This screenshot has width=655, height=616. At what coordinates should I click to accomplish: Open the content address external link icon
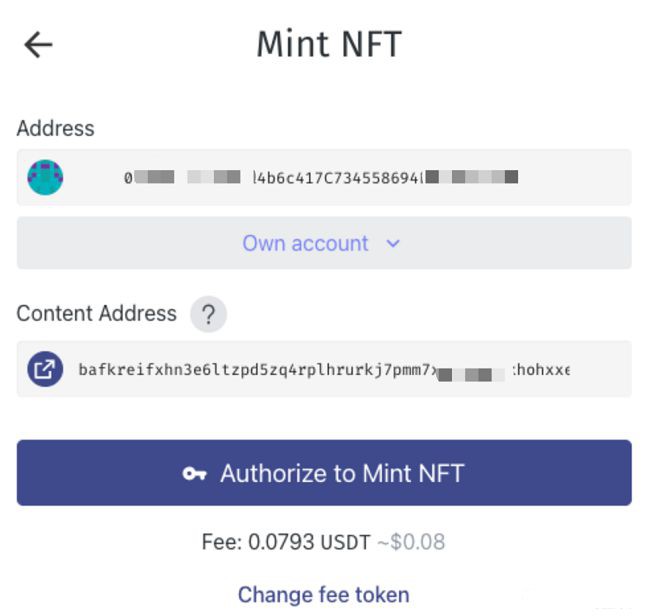click(x=45, y=370)
